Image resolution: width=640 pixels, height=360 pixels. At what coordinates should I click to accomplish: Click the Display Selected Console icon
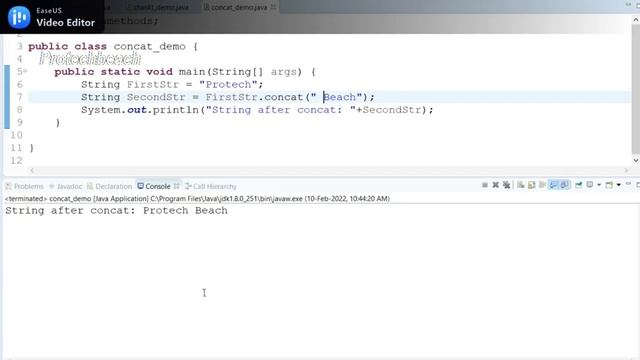pyautogui.click(x=590, y=185)
